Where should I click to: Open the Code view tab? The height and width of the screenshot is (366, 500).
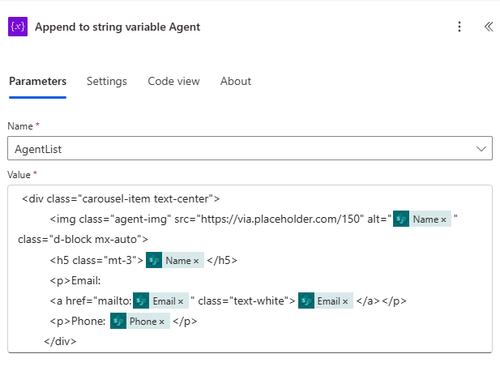pos(174,81)
